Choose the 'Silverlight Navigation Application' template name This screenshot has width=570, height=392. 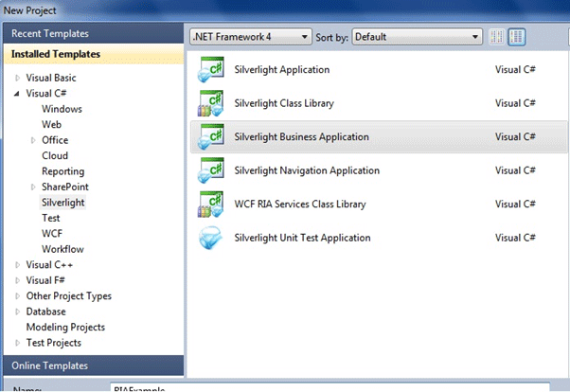pyautogui.click(x=307, y=170)
